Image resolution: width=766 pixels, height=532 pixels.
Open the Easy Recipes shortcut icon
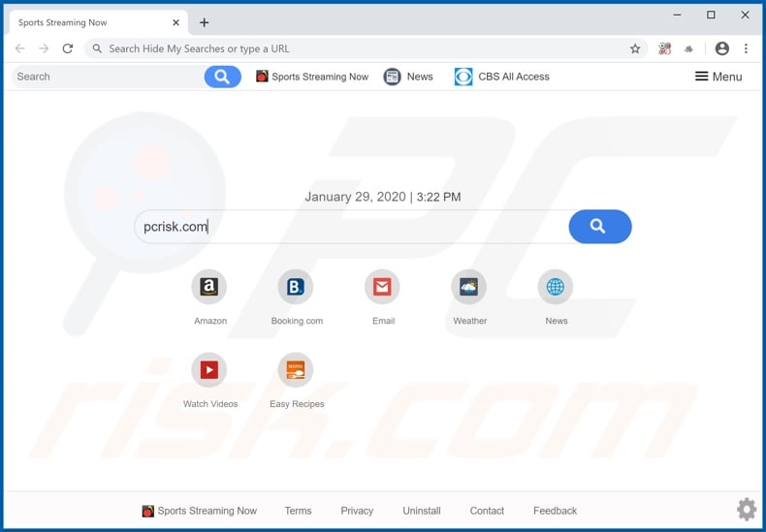pyautogui.click(x=296, y=369)
